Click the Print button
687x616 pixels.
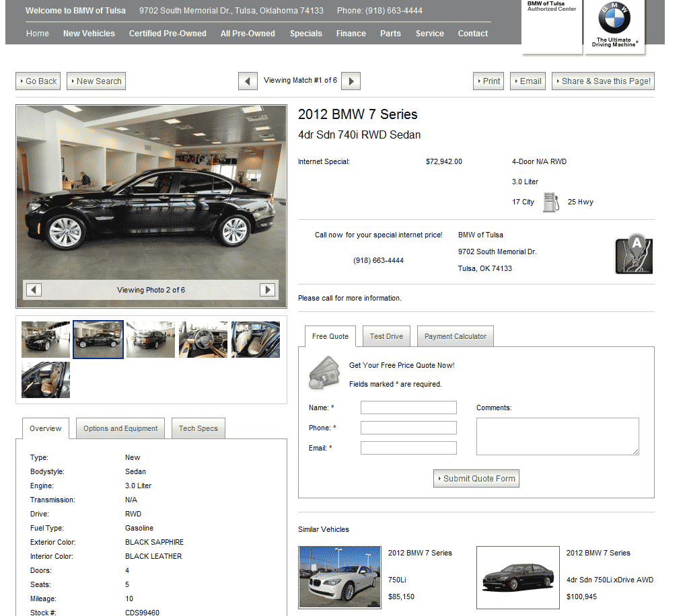tap(489, 81)
